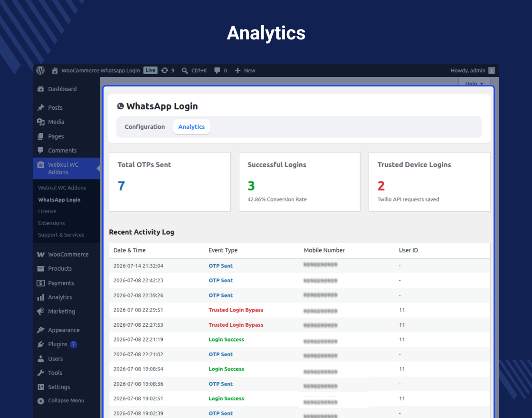Open License submenu link
The image size is (532, 418).
tap(47, 211)
